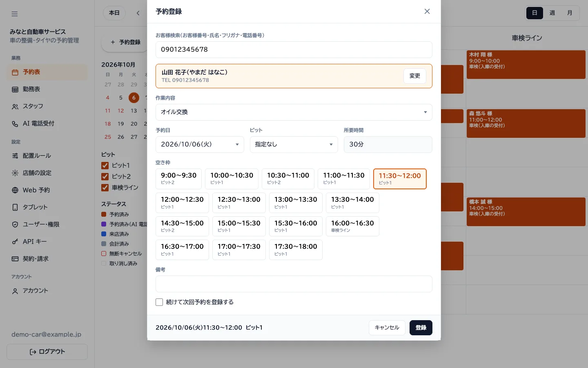
Task: Open the 予約日 date dropdown
Action: point(200,144)
